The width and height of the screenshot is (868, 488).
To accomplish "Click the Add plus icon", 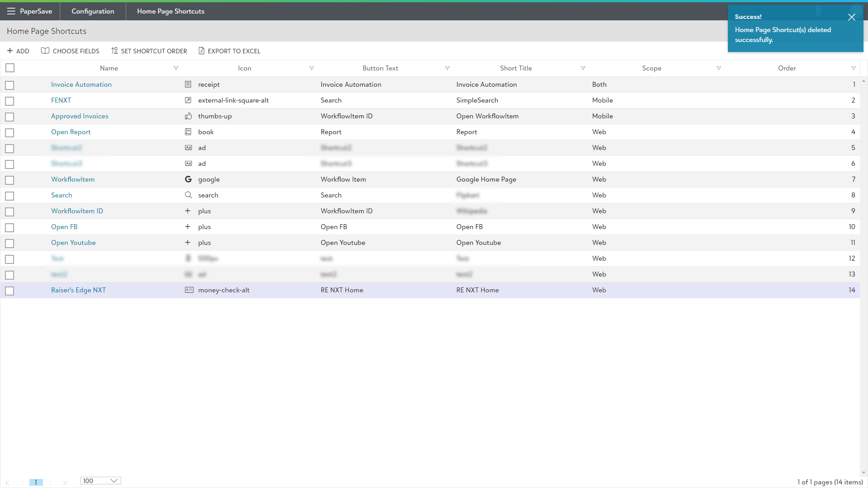I will [10, 51].
